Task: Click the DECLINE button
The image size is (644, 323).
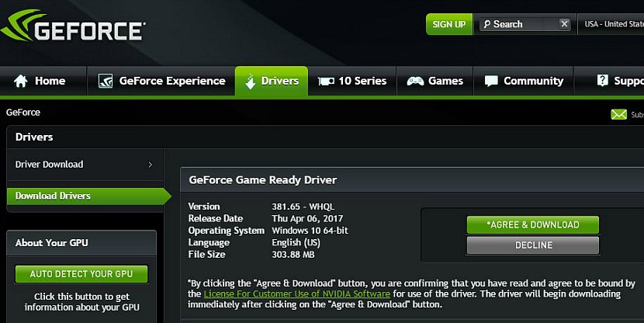Action: 533,245
